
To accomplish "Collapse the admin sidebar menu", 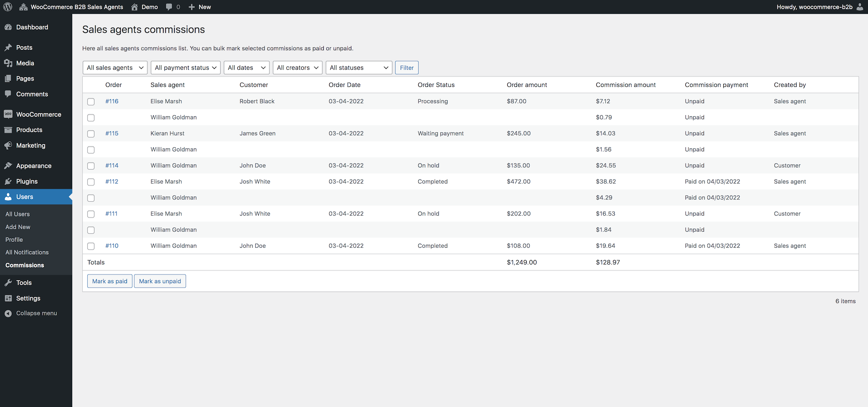I will pyautogui.click(x=36, y=313).
